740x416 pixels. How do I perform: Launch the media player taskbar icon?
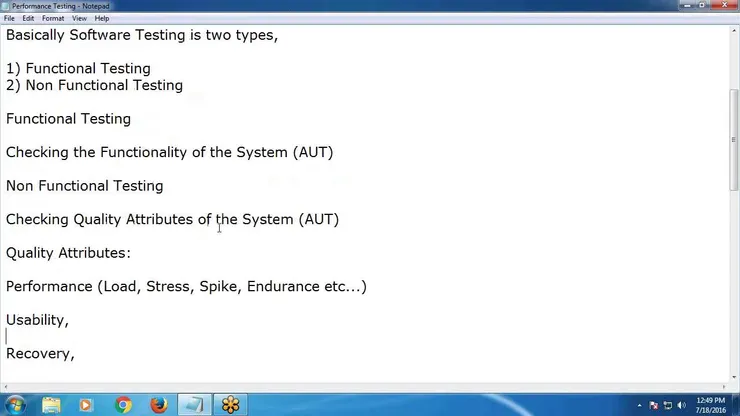86,405
